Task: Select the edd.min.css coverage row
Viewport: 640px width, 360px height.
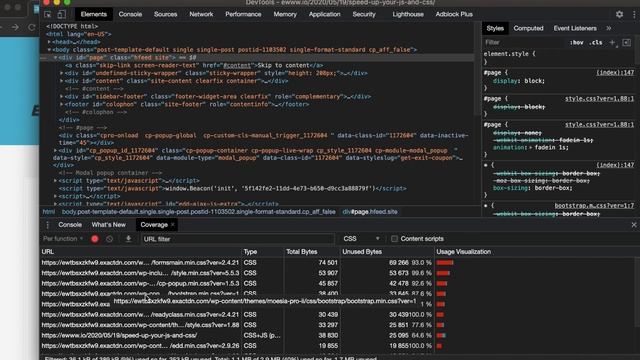Action: (x=338, y=346)
